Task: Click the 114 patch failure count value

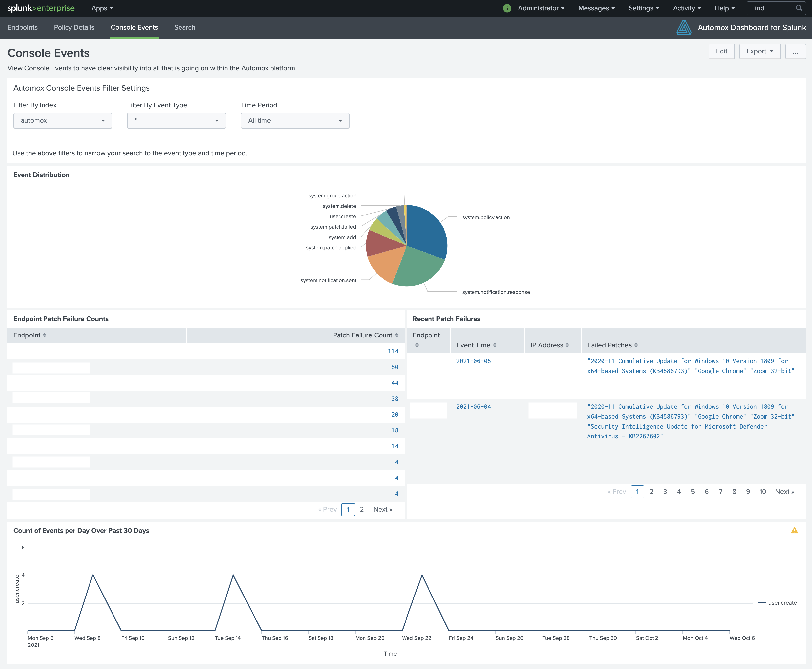Action: (x=393, y=351)
